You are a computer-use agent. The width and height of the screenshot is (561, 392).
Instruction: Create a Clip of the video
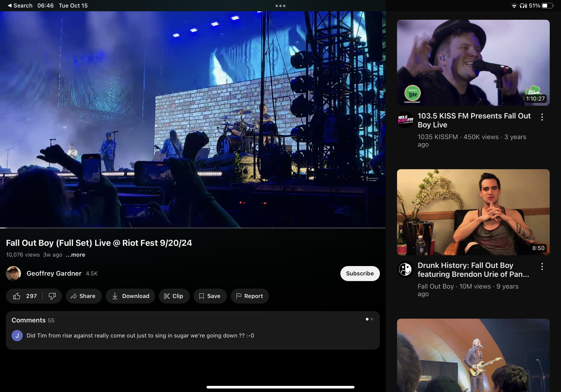174,296
